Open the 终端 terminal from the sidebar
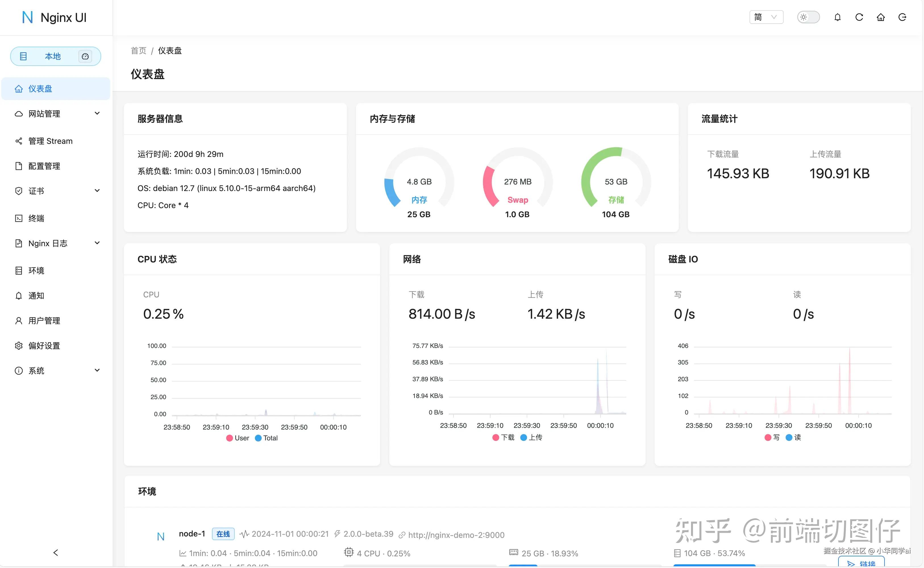 (x=37, y=218)
